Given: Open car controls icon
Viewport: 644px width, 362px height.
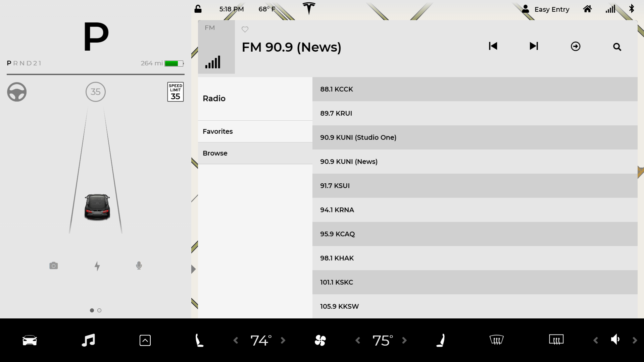Looking at the screenshot, I should pos(30,340).
